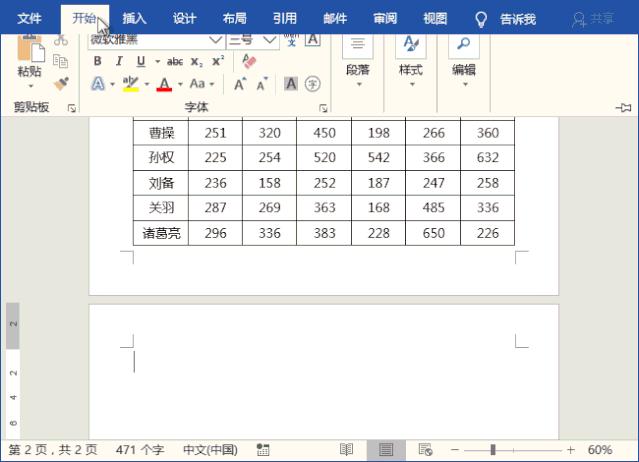Apply red font color
The width and height of the screenshot is (639, 462).
tap(164, 84)
